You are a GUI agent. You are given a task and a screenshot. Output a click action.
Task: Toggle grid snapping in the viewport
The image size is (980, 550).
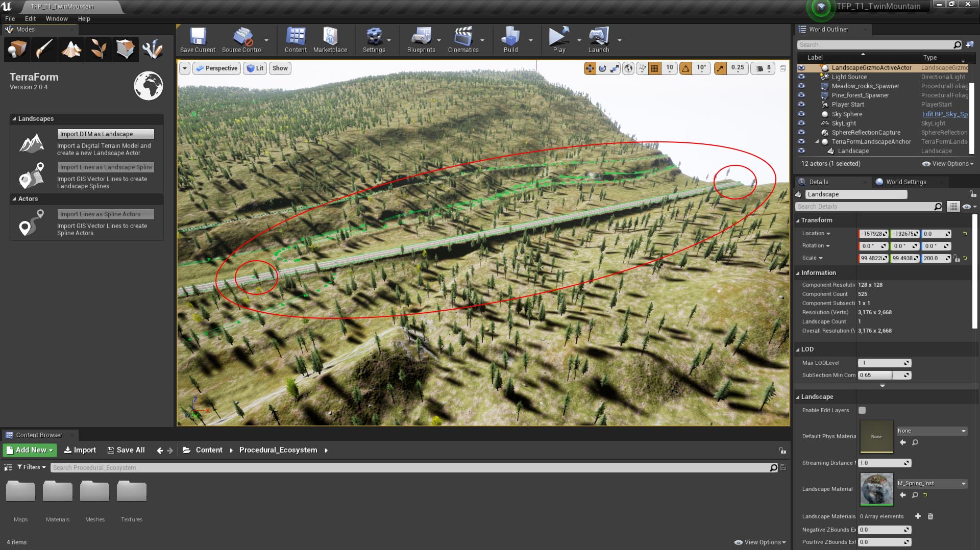pos(654,68)
